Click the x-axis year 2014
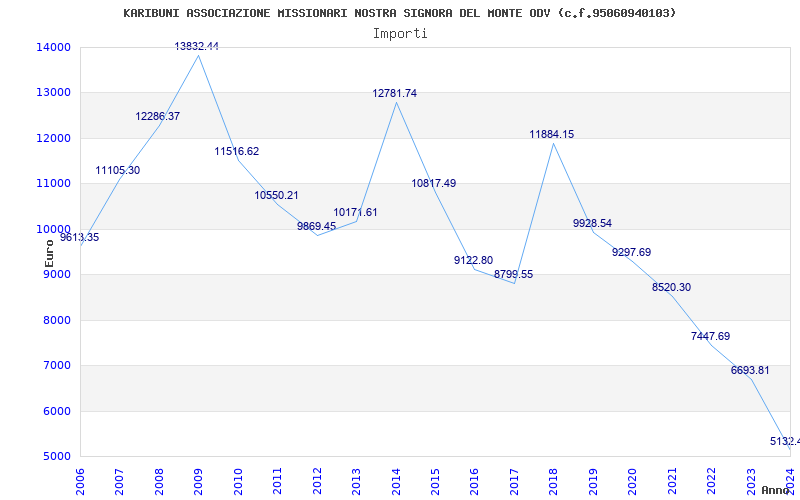This screenshot has height=500, width=800. (x=396, y=481)
